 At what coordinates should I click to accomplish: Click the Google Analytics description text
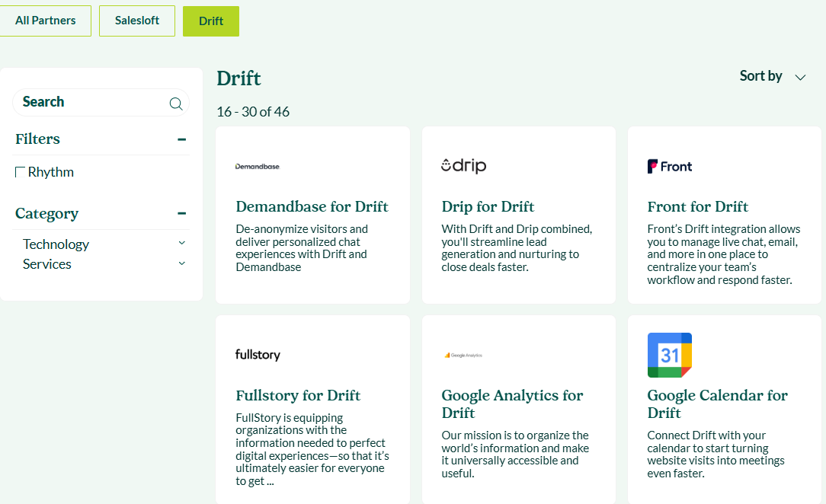pos(515,454)
